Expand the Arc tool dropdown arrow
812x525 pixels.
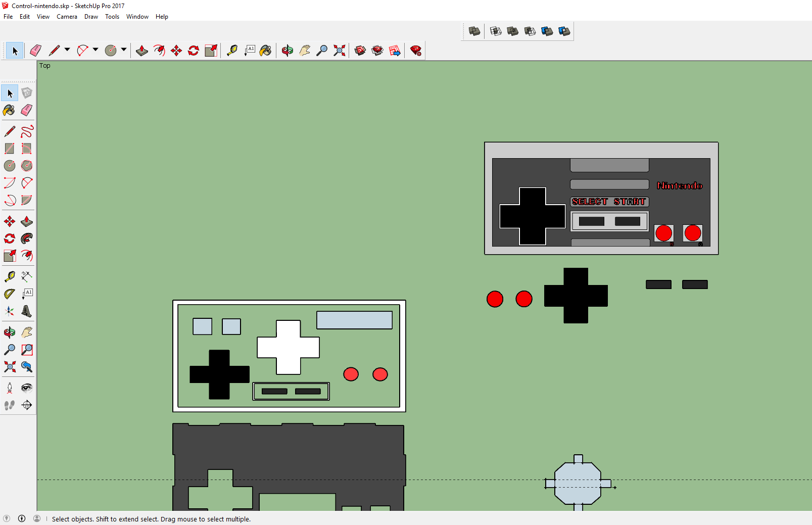95,50
